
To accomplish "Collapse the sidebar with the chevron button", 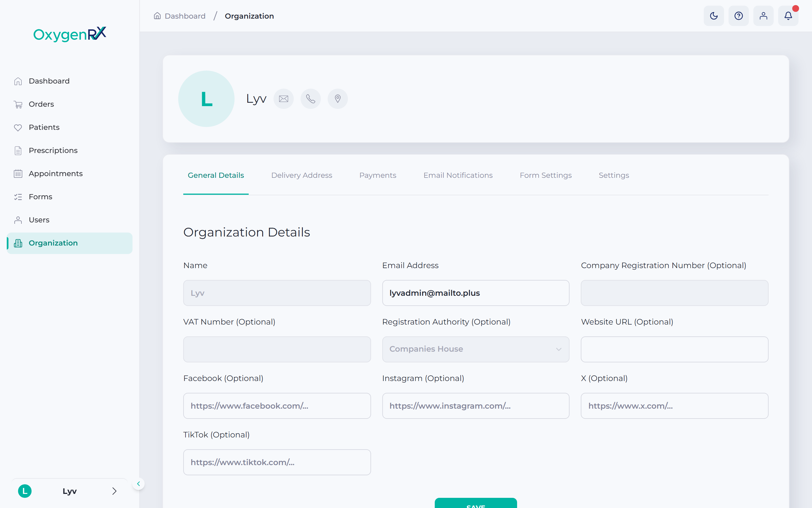I will [138, 484].
